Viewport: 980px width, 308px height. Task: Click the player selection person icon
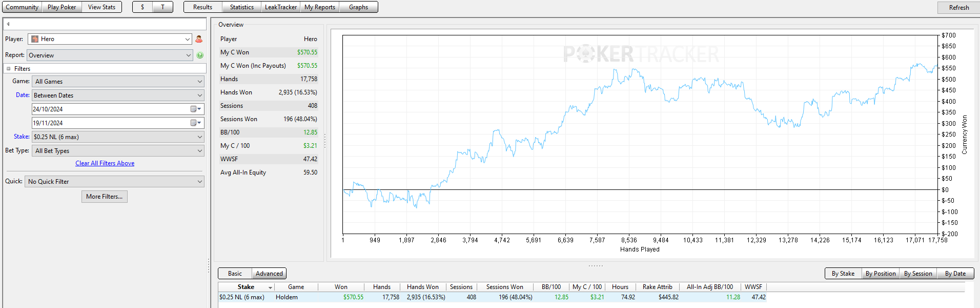(x=199, y=39)
